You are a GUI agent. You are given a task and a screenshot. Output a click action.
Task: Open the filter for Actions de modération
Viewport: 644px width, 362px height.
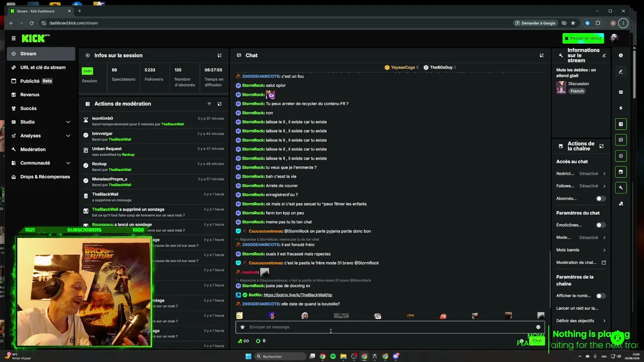tap(209, 104)
